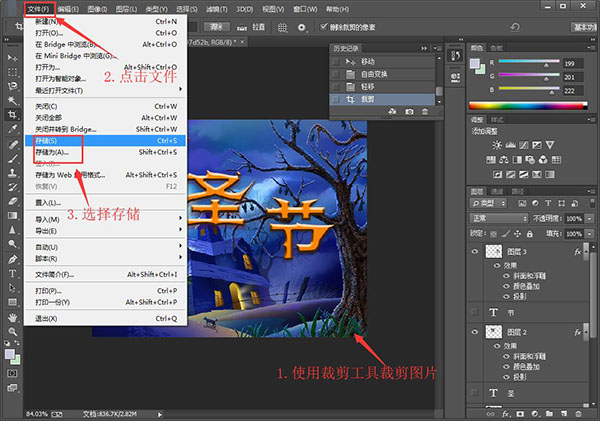Hide 图层 2 layer visibility eye
Screen dimensions: 600x421
(475, 332)
